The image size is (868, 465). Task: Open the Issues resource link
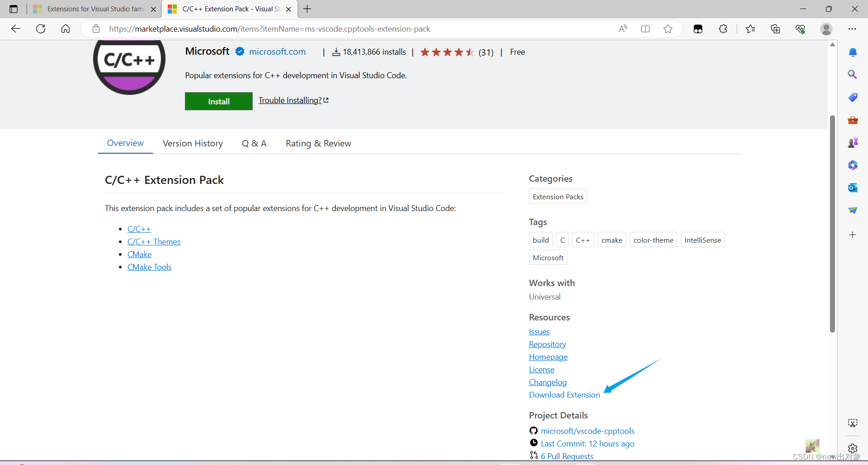(x=539, y=332)
